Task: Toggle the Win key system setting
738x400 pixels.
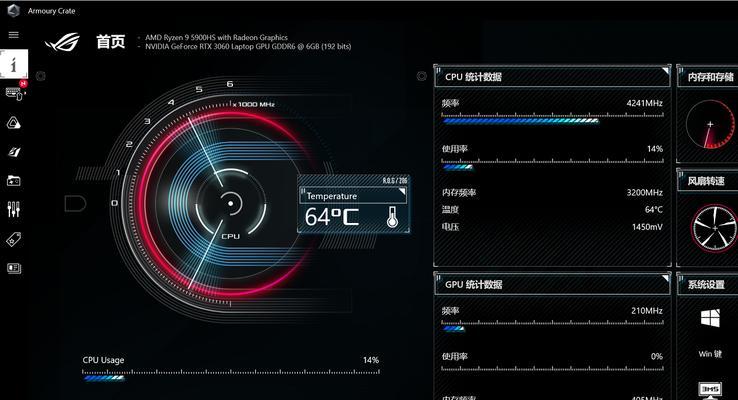Action: (710, 318)
